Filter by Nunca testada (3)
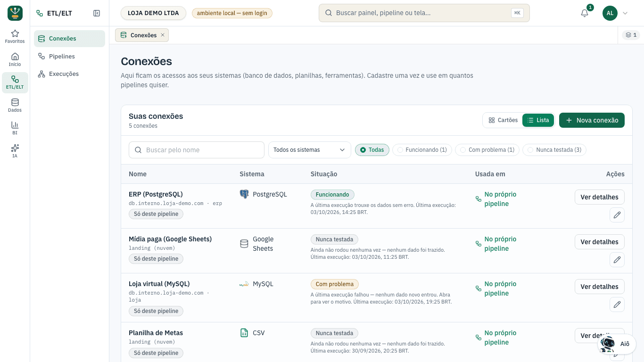This screenshot has height=362, width=644. click(554, 150)
